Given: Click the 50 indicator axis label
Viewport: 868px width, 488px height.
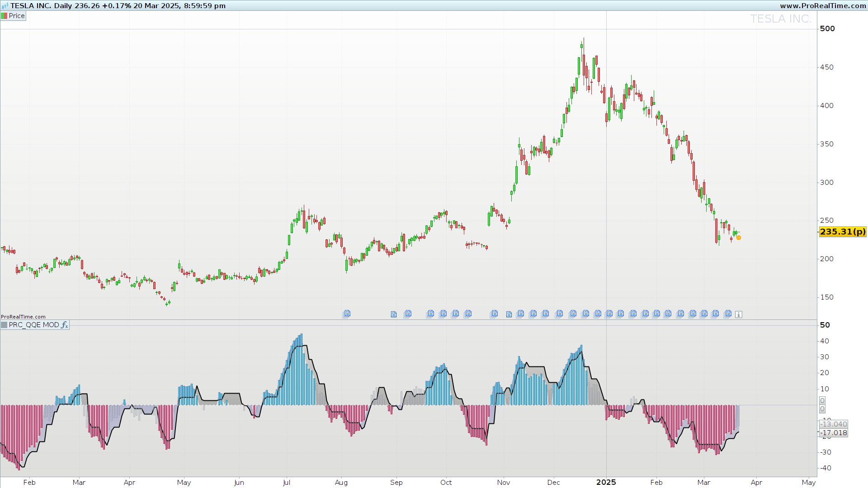Looking at the screenshot, I should [x=825, y=325].
